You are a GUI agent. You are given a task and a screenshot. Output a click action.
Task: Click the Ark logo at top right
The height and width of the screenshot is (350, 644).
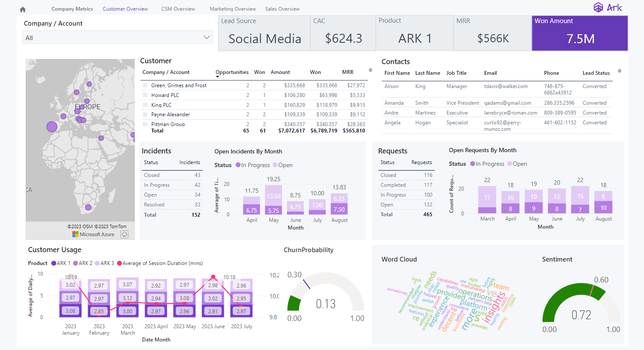(x=608, y=7)
